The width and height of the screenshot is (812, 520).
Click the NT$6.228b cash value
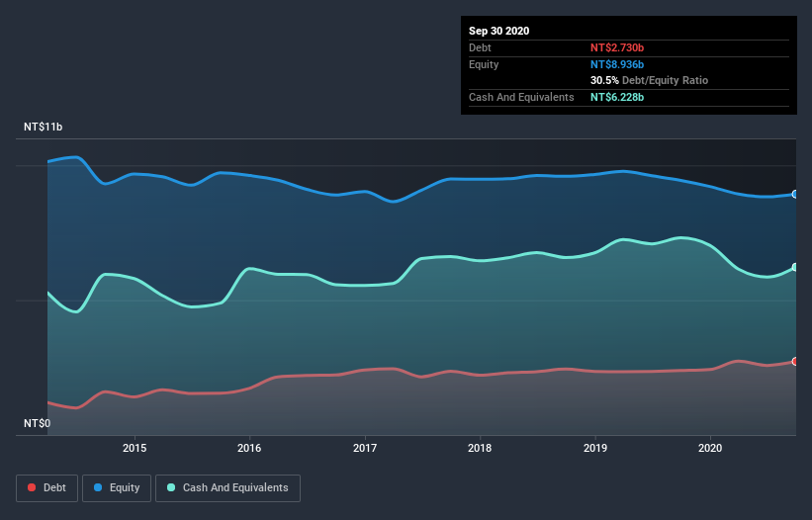coord(617,97)
